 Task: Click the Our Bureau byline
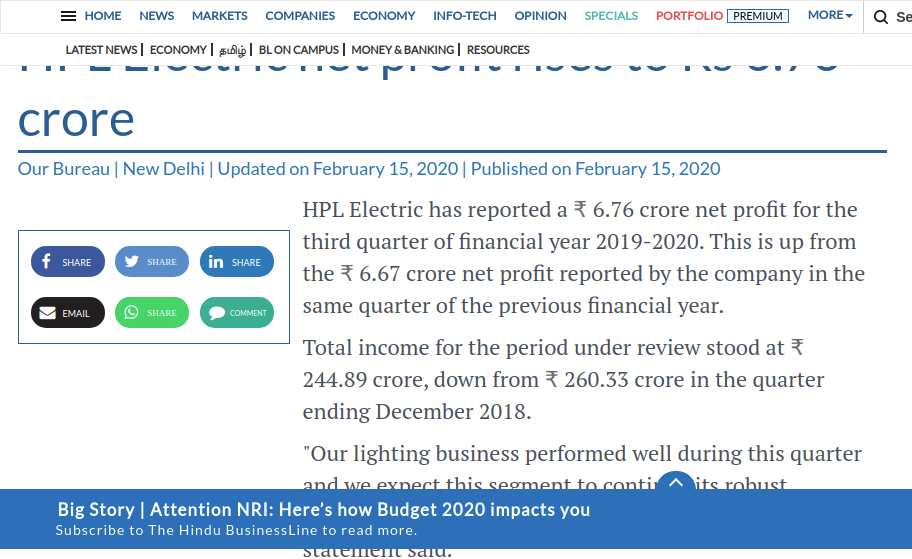(63, 169)
